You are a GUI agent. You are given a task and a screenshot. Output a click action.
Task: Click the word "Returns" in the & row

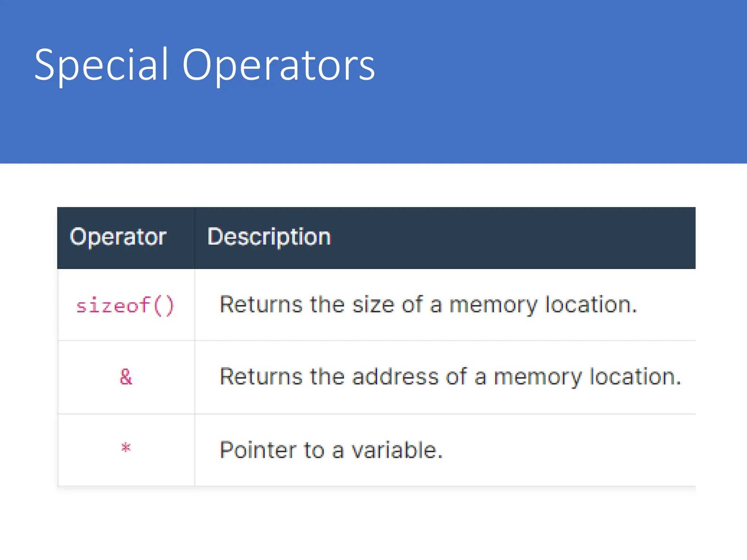pos(261,377)
